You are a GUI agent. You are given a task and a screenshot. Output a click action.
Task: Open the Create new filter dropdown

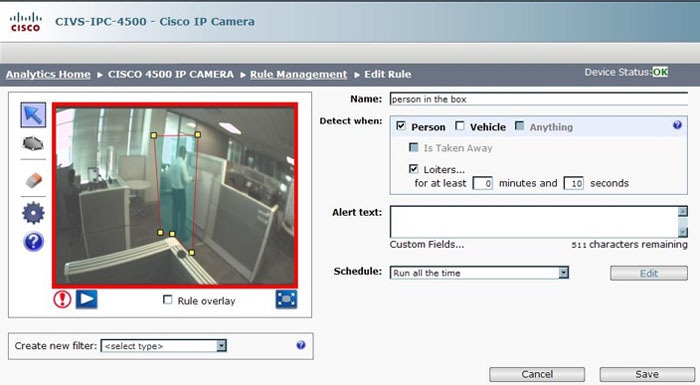click(x=221, y=345)
